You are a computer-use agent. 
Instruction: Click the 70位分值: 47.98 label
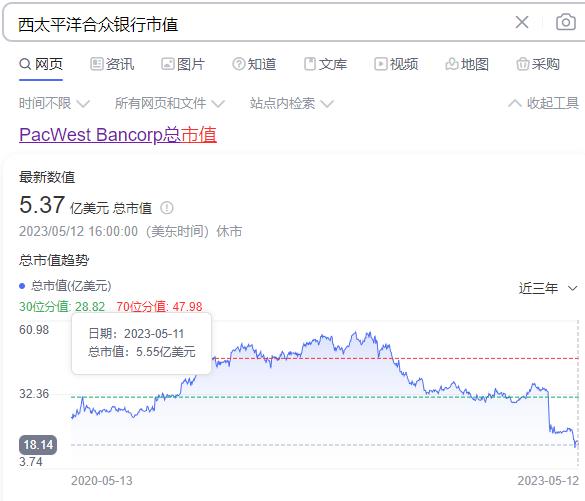(159, 307)
